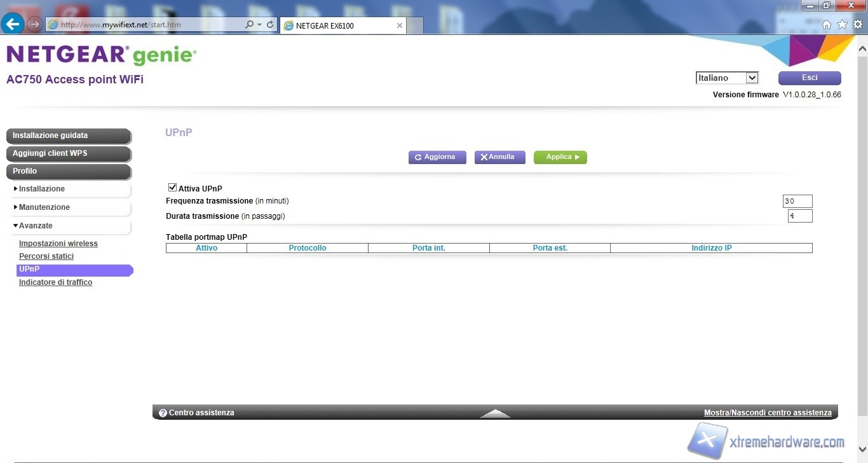Open the browser Tools gear icon

pos(857,25)
